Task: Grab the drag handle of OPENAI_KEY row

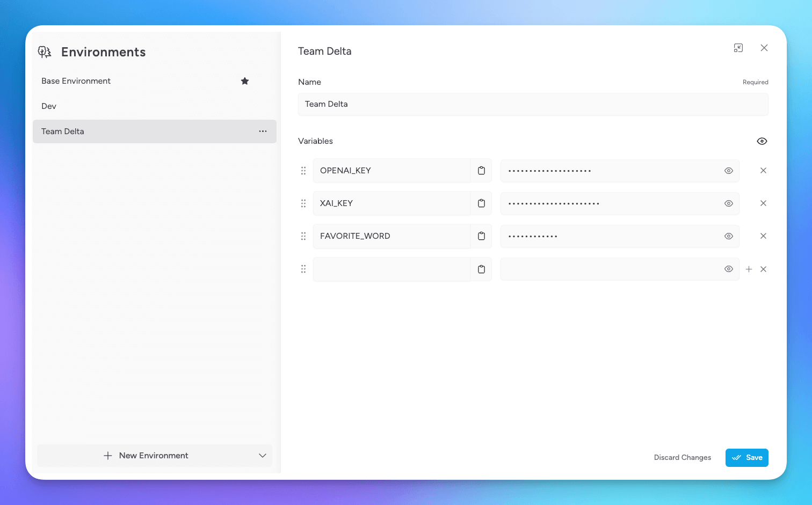Action: (x=303, y=171)
